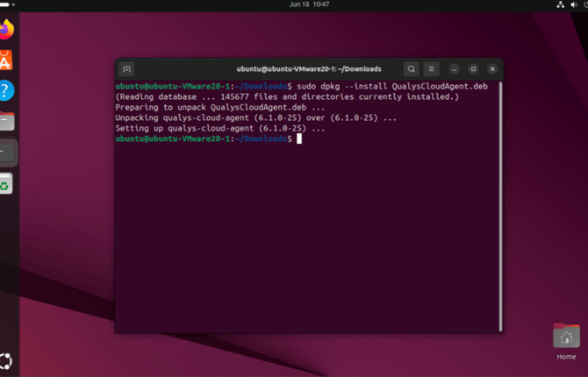588x377 pixels.
Task: Click the Activities workspace indicator
Action: coord(7,4)
